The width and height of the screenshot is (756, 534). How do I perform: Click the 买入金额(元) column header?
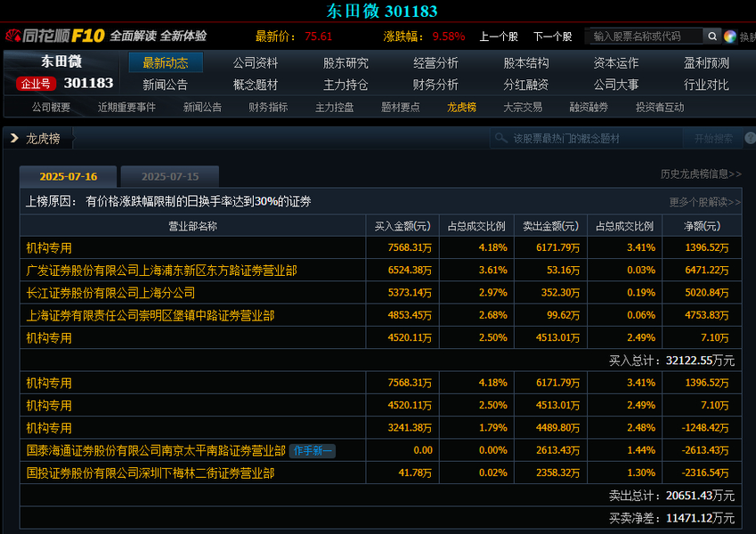tap(402, 226)
